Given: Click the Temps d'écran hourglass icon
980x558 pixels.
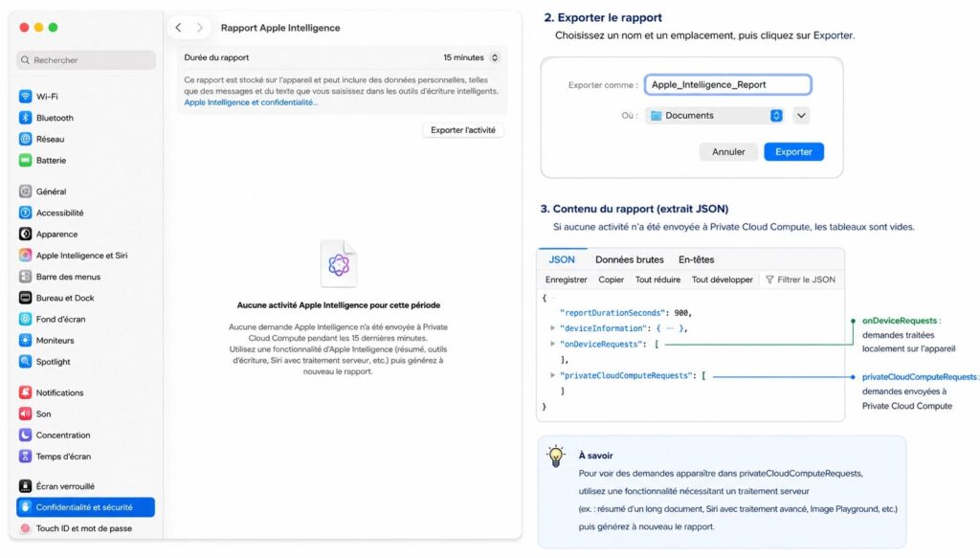Looking at the screenshot, I should [x=25, y=457].
